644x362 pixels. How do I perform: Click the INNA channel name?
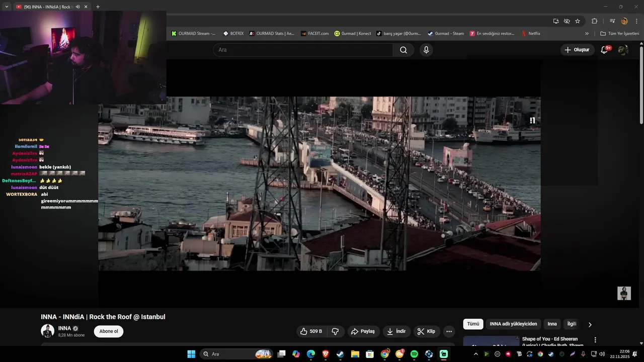(64, 328)
